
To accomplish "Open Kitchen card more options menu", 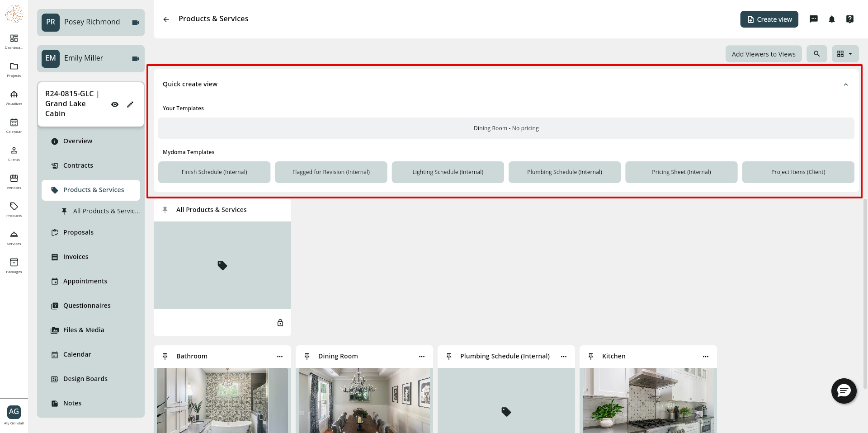I will click(706, 357).
